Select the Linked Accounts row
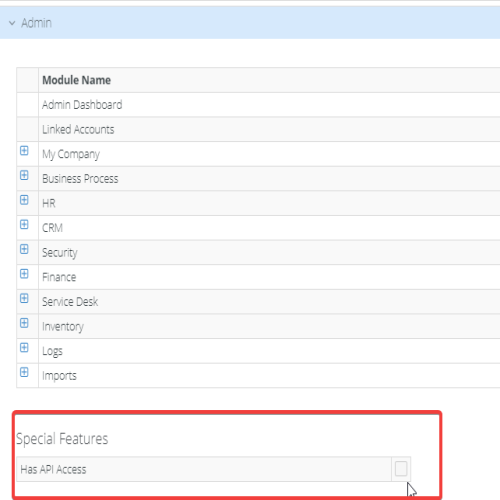The image size is (500, 500). pos(258,129)
